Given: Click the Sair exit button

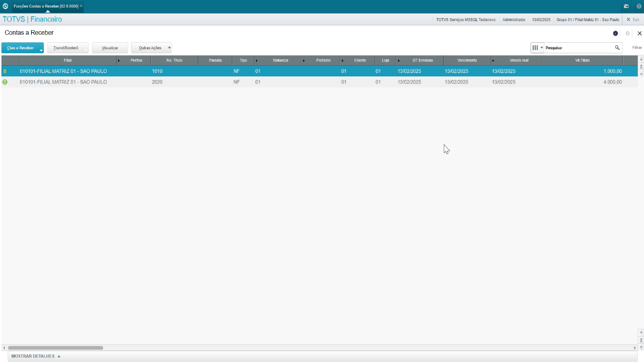Looking at the screenshot, I should point(633,20).
